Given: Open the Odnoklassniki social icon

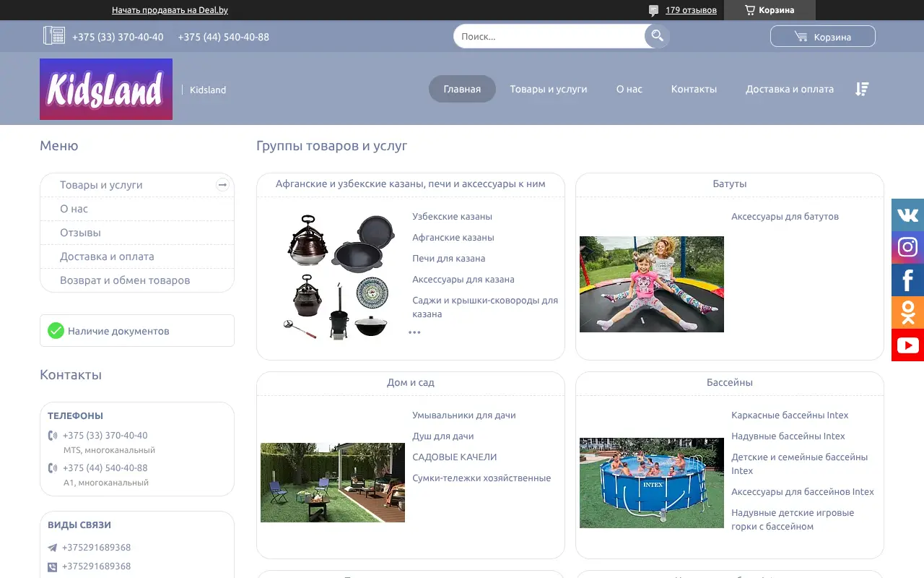Looking at the screenshot, I should tap(907, 312).
